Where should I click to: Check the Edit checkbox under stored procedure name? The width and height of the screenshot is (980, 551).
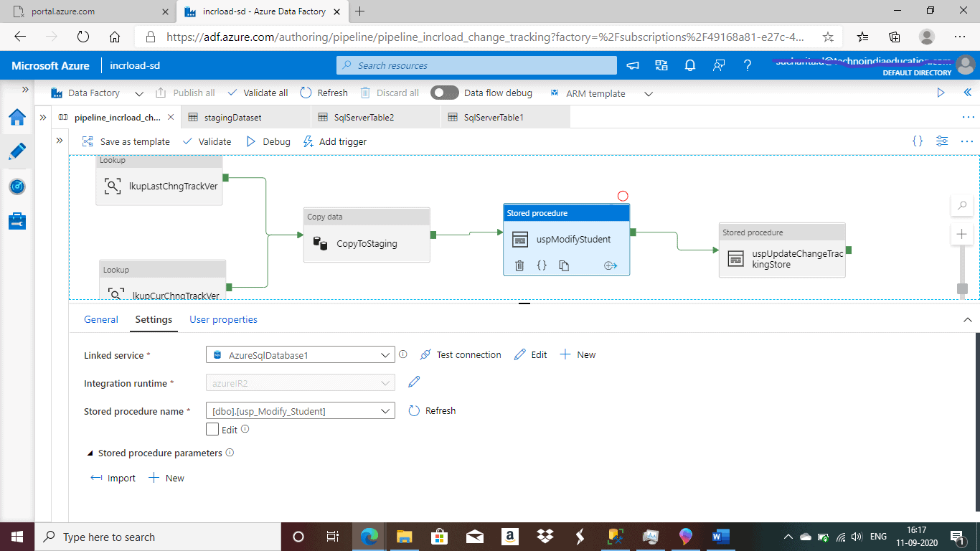212,430
